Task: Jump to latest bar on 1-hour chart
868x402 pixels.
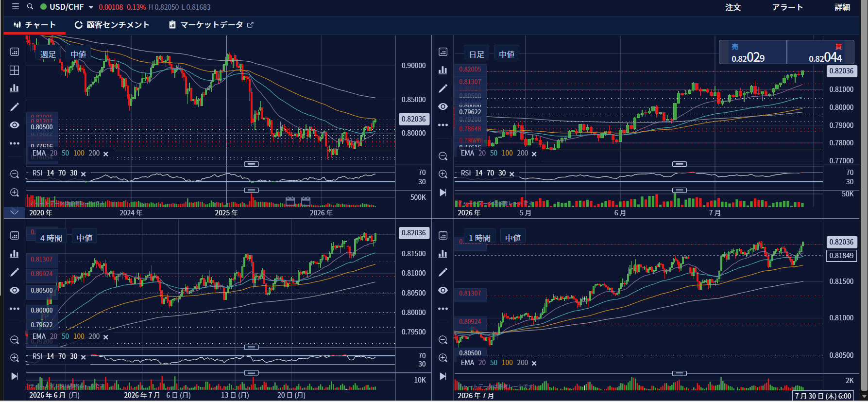Action: coord(443,376)
